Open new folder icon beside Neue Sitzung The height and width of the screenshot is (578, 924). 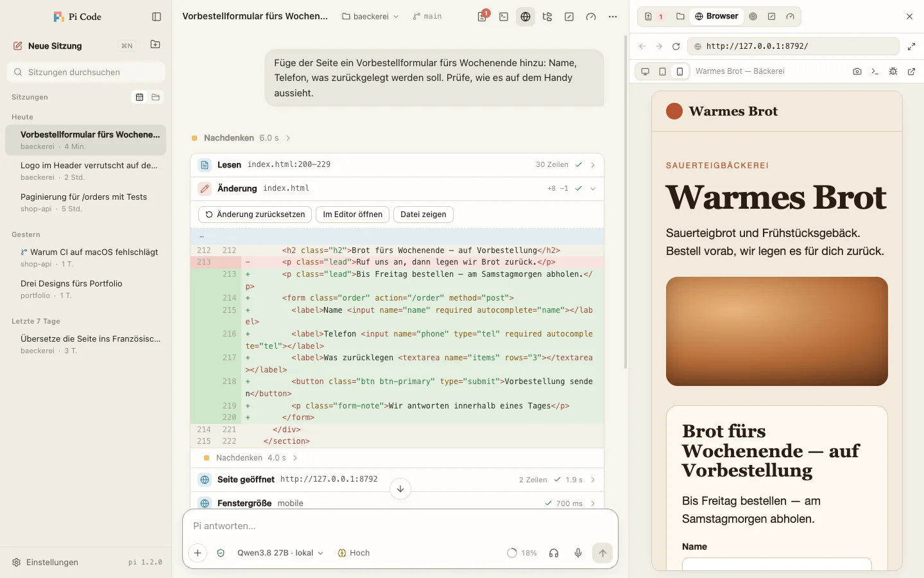tap(155, 45)
